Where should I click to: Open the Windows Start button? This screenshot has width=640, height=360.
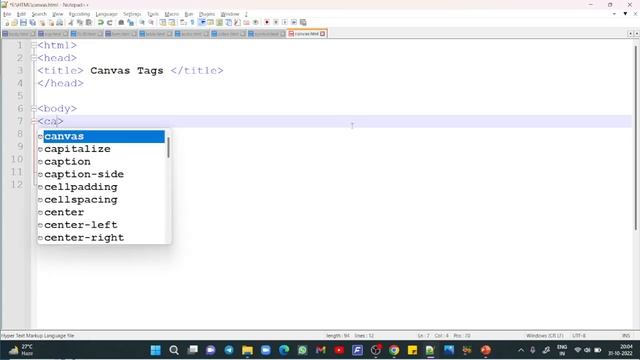[x=156, y=350]
